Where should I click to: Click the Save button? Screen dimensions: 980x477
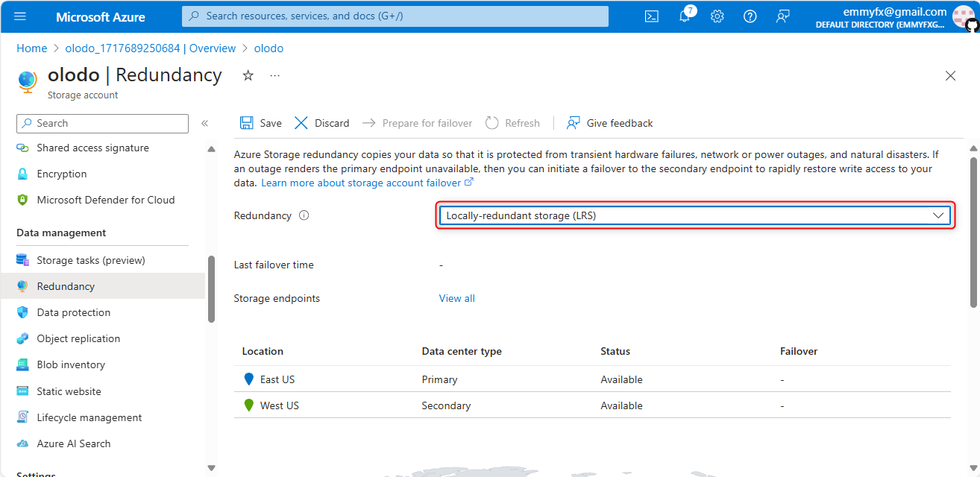(261, 123)
